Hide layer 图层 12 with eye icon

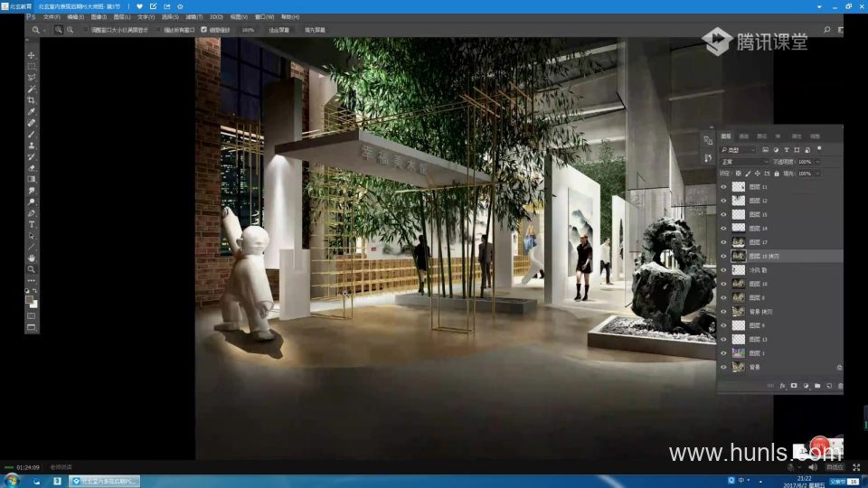pyautogui.click(x=723, y=201)
